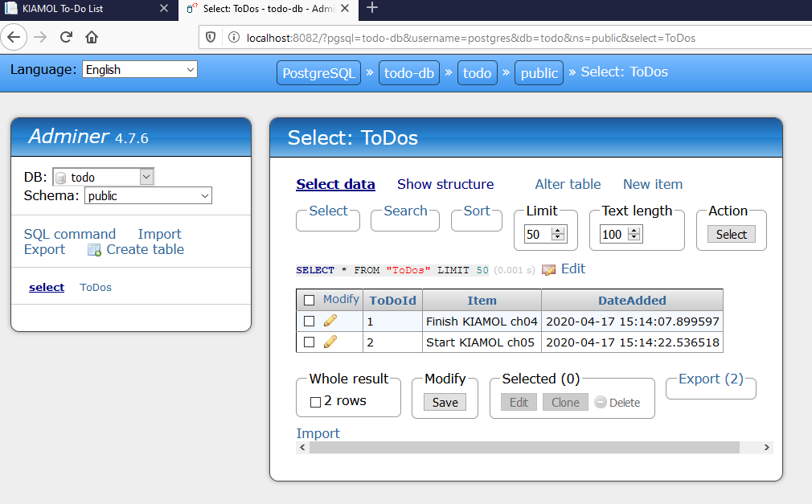Check the row 1 selection checkbox
This screenshot has height=504, width=812.
tap(309, 321)
